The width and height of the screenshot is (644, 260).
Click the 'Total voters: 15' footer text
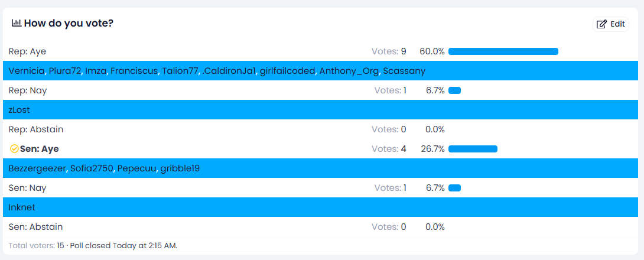(x=36, y=245)
